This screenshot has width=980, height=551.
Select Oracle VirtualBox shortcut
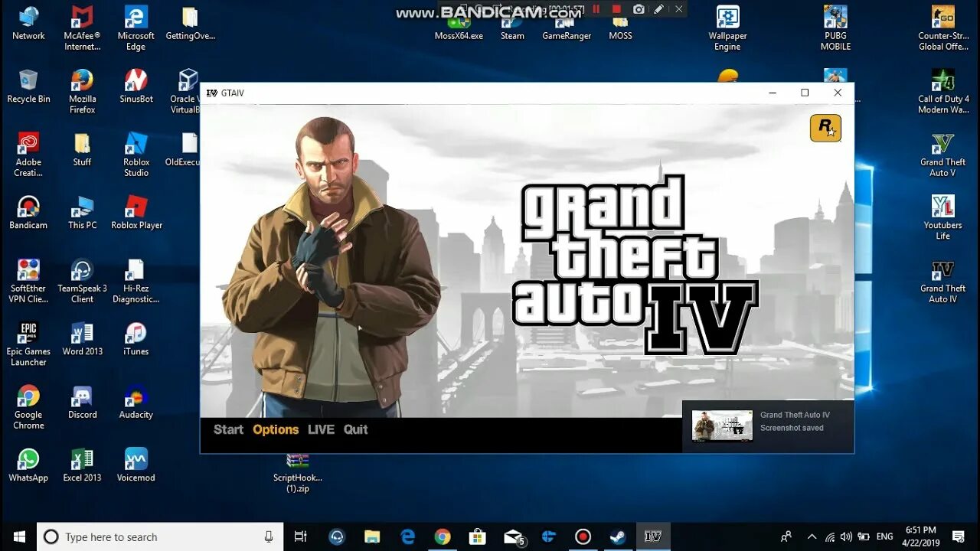coord(186,92)
